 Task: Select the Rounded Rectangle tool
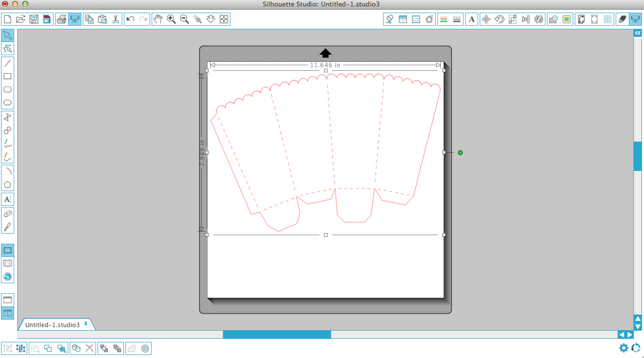8,89
